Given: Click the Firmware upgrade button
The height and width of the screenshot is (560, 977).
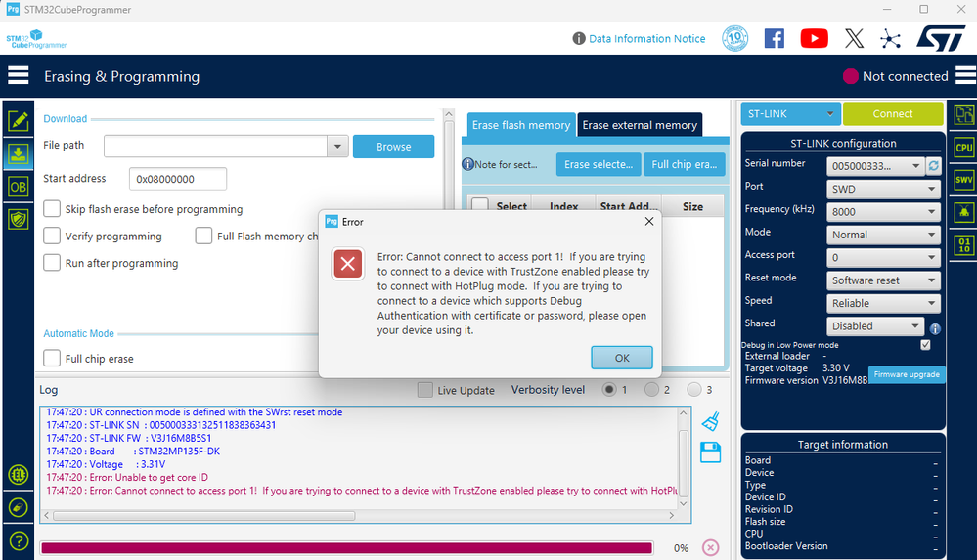Looking at the screenshot, I should click(x=907, y=374).
